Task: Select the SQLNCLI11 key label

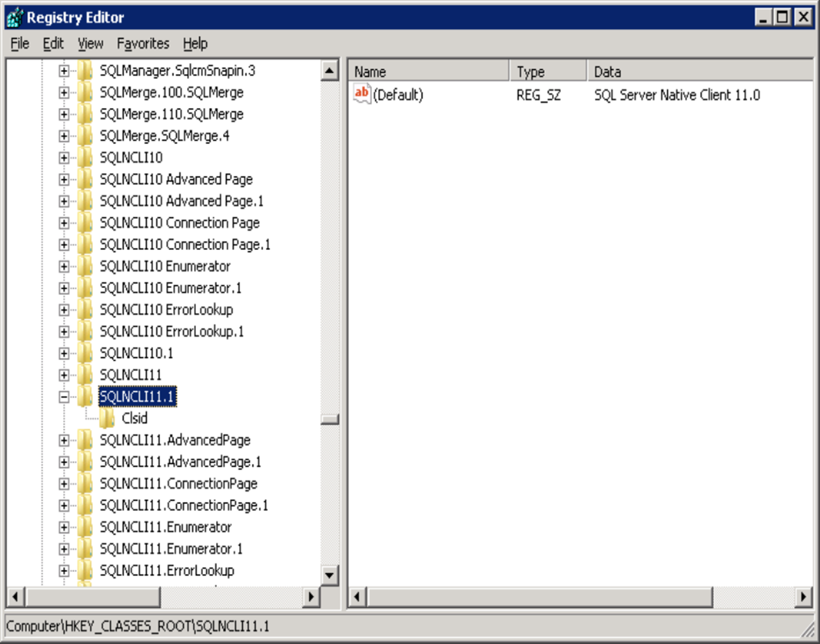Action: [x=131, y=375]
